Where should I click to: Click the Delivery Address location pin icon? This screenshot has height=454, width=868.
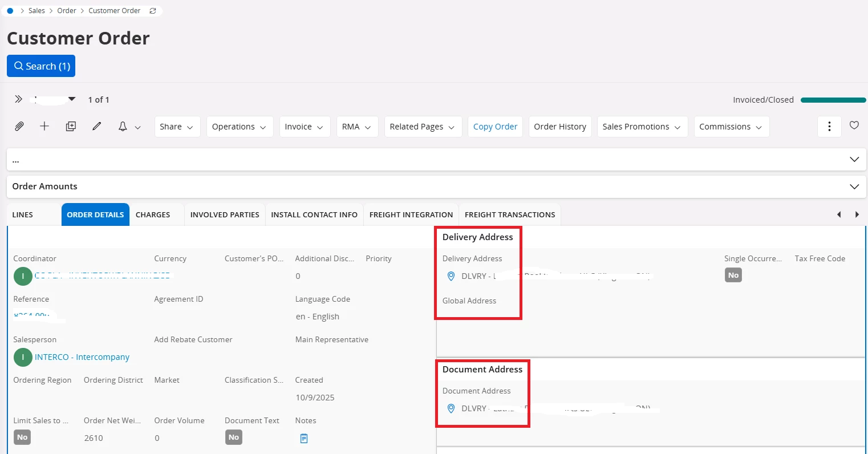(451, 276)
